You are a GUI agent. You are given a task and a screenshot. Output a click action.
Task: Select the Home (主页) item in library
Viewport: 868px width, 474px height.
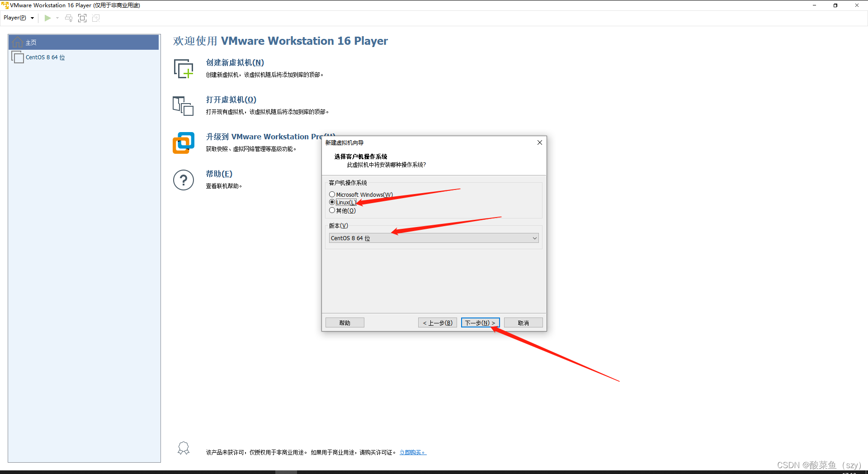point(84,43)
